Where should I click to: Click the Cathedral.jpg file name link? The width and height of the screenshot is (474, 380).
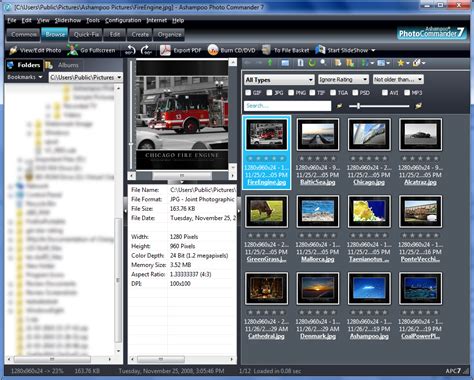click(266, 336)
